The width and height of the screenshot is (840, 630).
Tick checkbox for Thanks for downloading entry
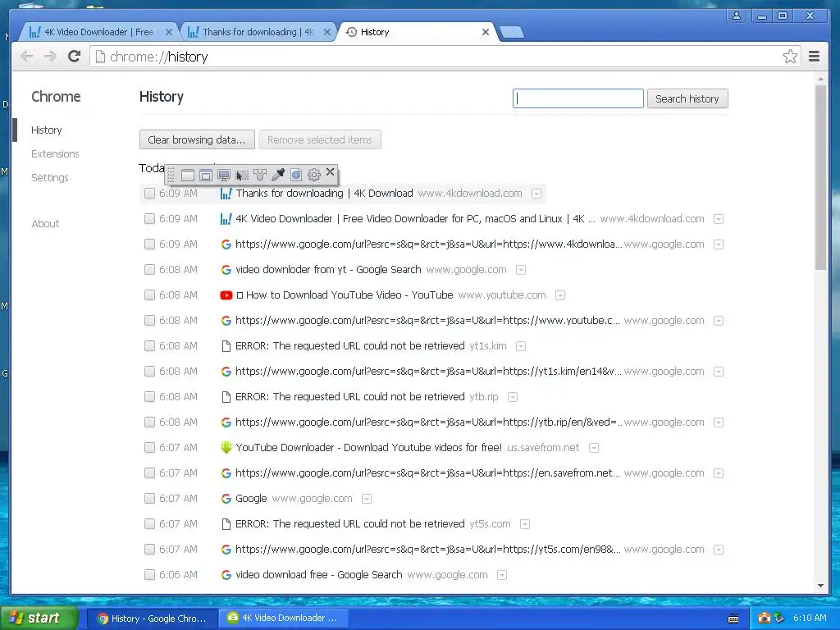point(149,194)
